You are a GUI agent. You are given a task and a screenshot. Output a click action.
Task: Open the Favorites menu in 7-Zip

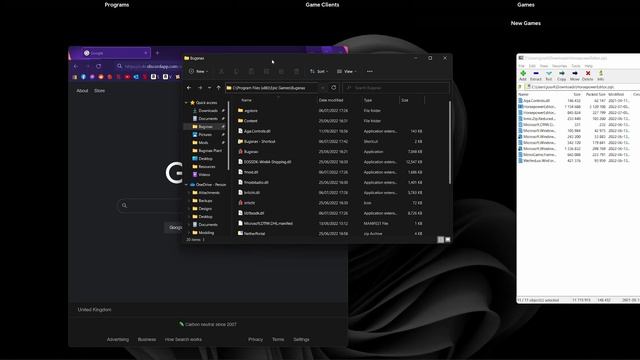point(560,66)
